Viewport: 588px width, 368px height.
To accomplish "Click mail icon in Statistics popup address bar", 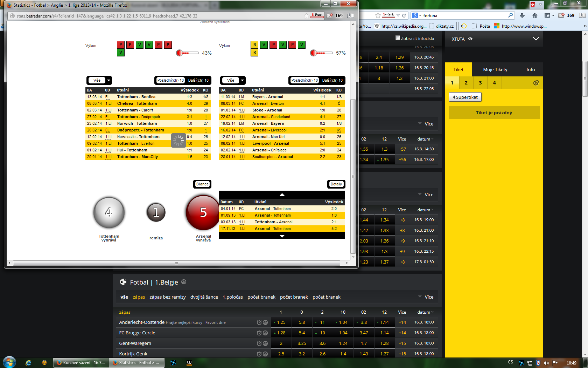I will (x=330, y=16).
